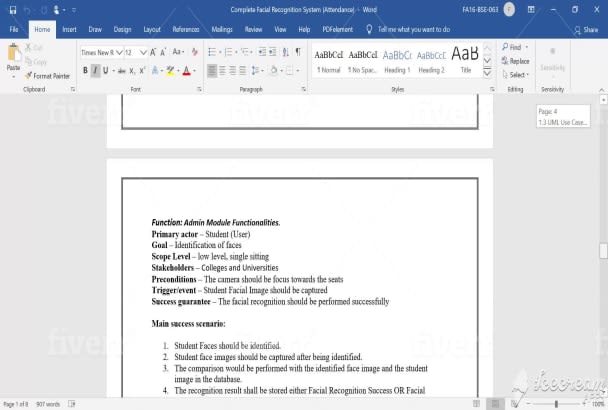This screenshot has width=608, height=410.
Task: Apply strikethrough formatting
Action: [x=122, y=71]
